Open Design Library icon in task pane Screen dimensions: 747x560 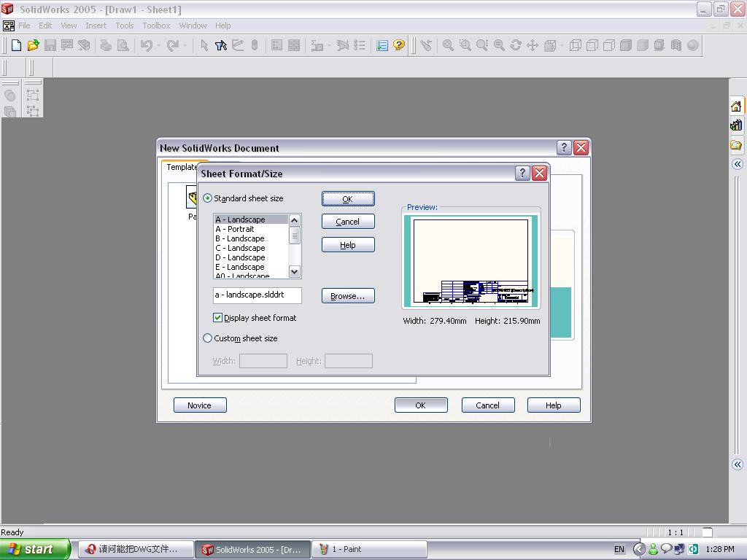(x=736, y=125)
